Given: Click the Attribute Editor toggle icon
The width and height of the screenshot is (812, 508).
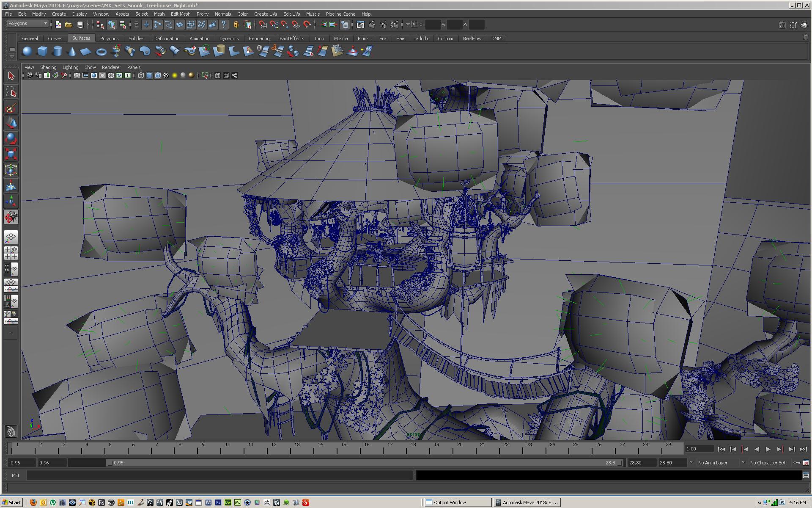Looking at the screenshot, I should tap(782, 25).
